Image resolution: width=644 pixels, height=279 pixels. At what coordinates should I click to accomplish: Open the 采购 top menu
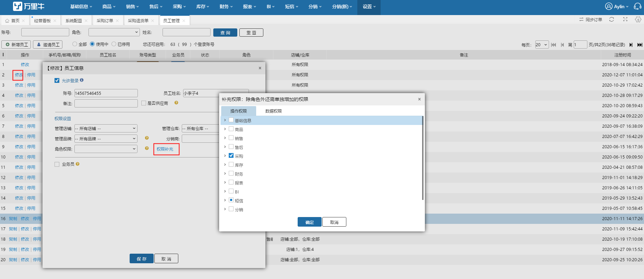pyautogui.click(x=179, y=7)
